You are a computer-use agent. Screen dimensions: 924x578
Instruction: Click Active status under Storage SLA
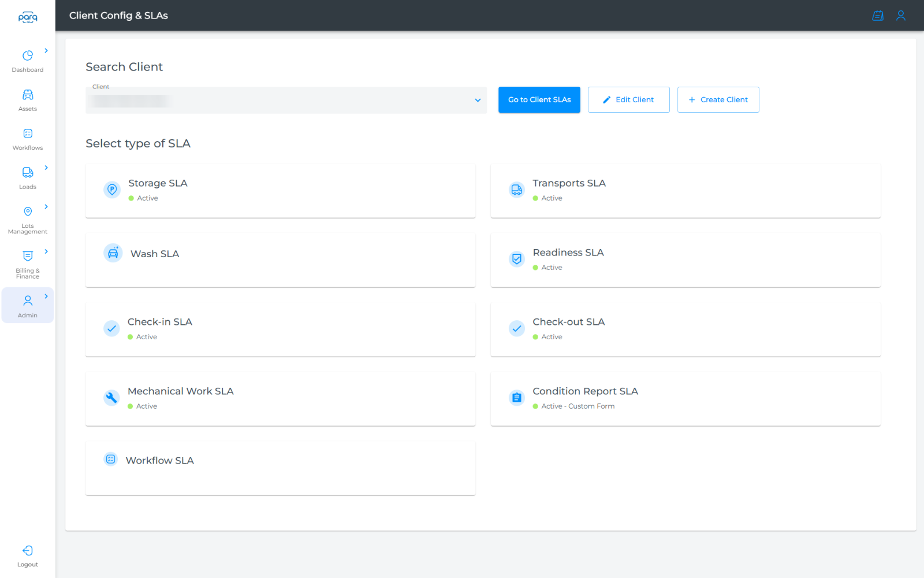(147, 198)
